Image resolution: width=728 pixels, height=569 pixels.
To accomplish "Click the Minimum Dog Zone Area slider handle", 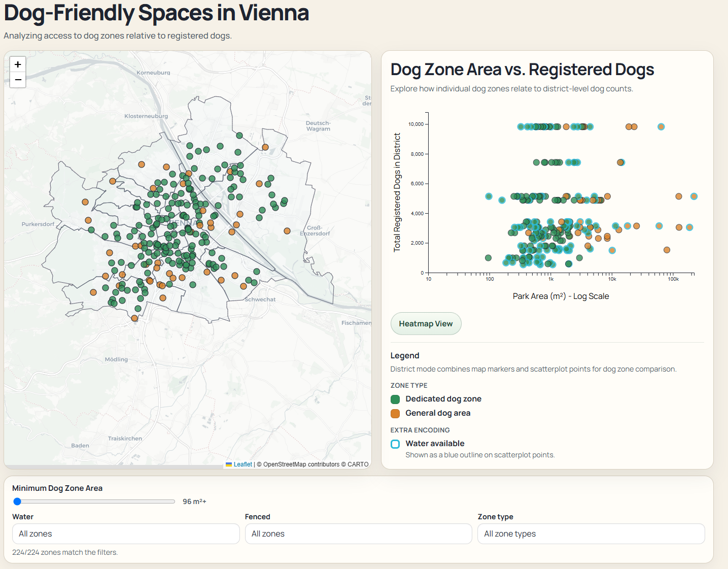I will tap(17, 501).
